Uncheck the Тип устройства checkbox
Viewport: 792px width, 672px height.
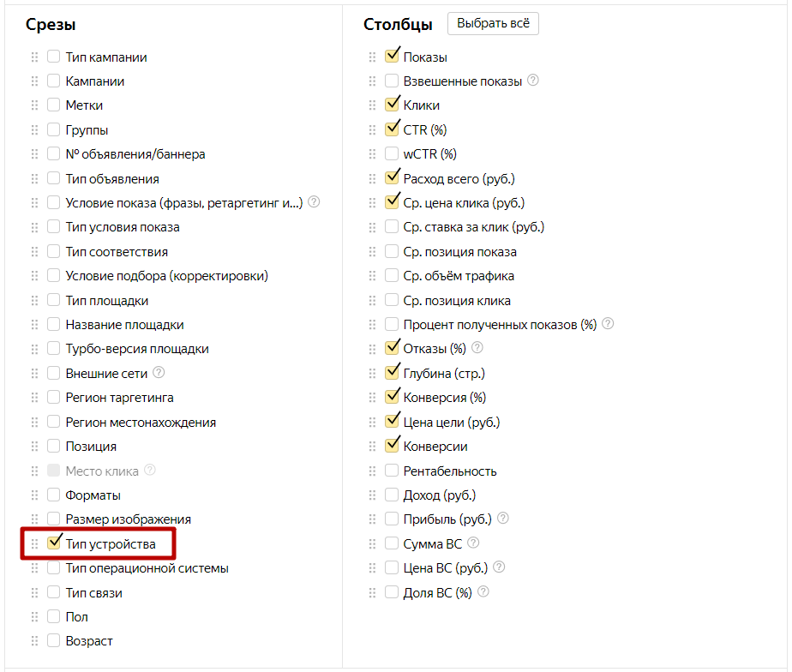[54, 543]
